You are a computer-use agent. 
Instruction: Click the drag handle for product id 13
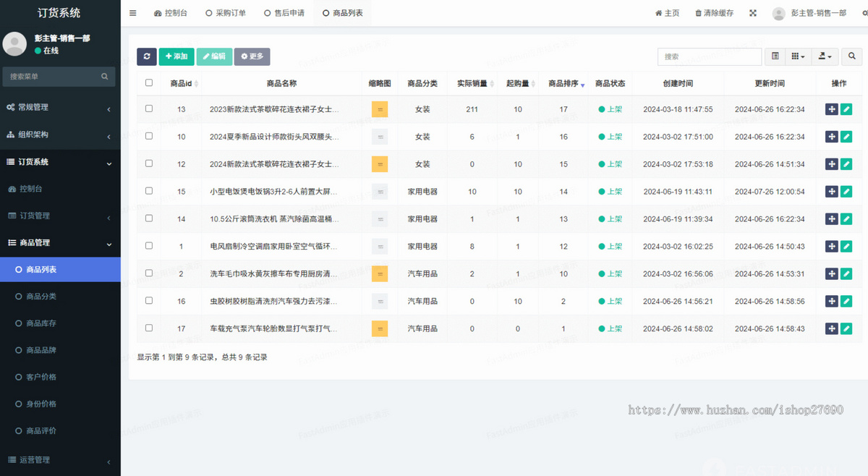[832, 109]
